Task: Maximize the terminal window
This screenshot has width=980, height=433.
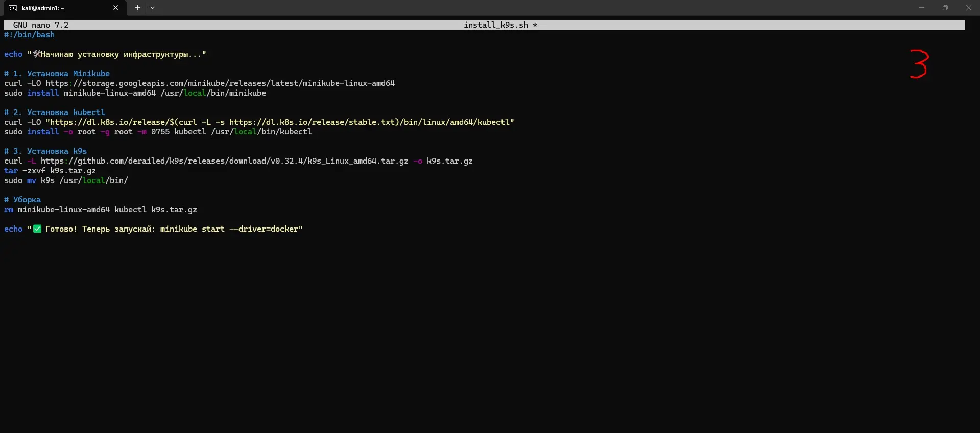Action: point(945,8)
